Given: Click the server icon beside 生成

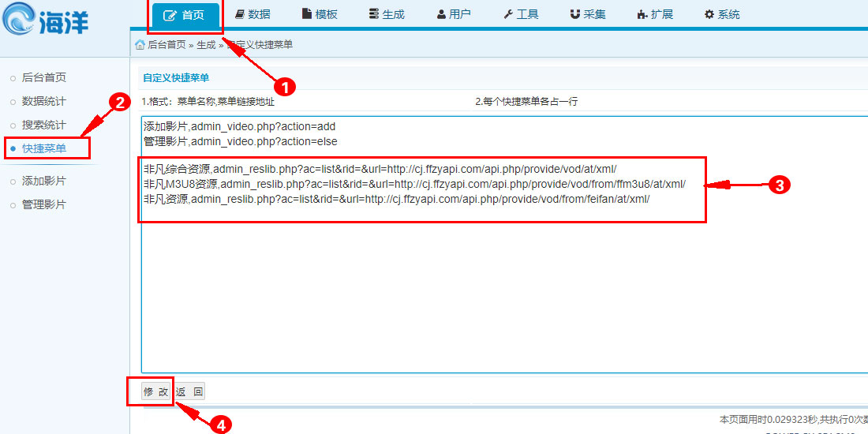Looking at the screenshot, I should pyautogui.click(x=374, y=14).
